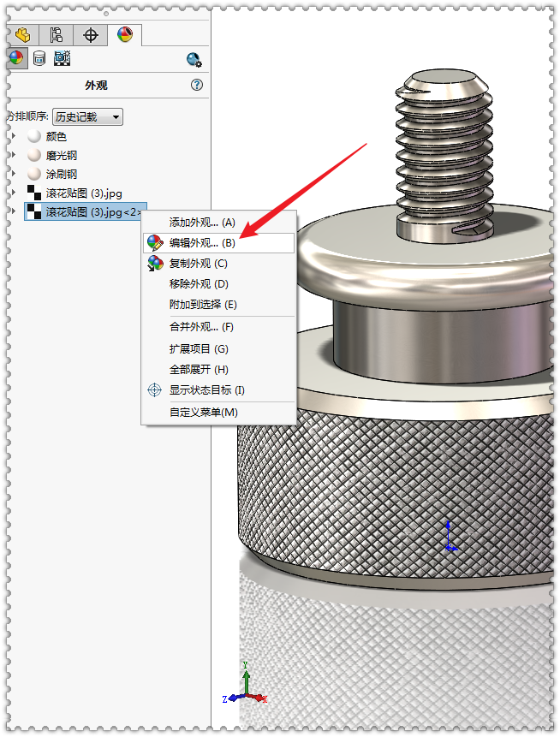Click the XYZ orientation triad in viewport
Screen dimensions: 560x737
pos(245,684)
